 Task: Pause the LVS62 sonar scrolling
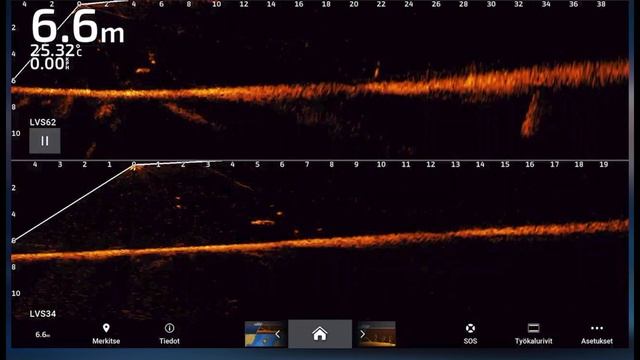click(x=44, y=141)
